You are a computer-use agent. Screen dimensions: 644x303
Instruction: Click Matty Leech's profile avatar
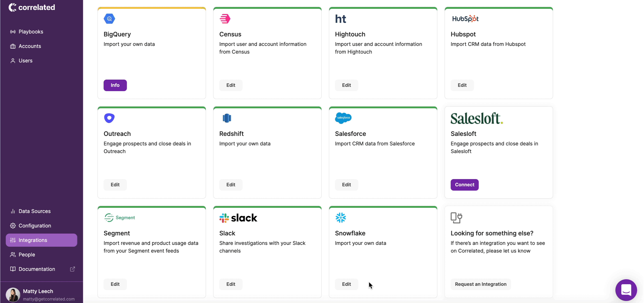pos(13,294)
